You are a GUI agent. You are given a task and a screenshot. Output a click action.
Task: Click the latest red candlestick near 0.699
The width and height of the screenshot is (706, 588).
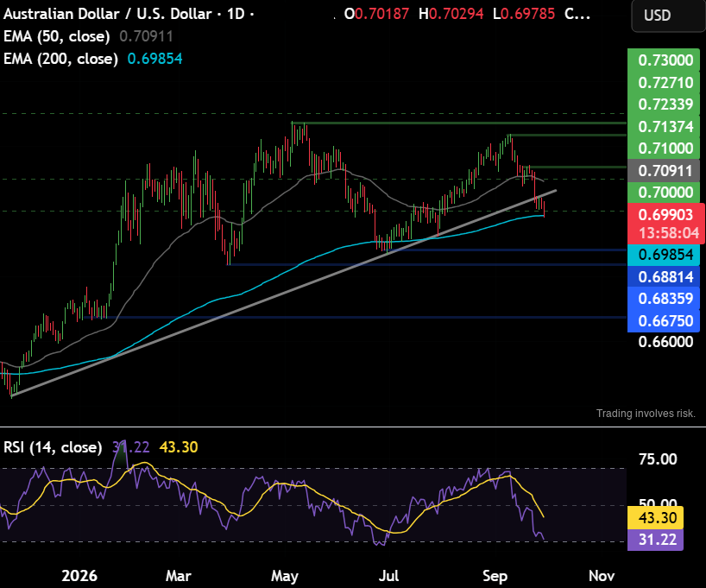[x=545, y=210]
